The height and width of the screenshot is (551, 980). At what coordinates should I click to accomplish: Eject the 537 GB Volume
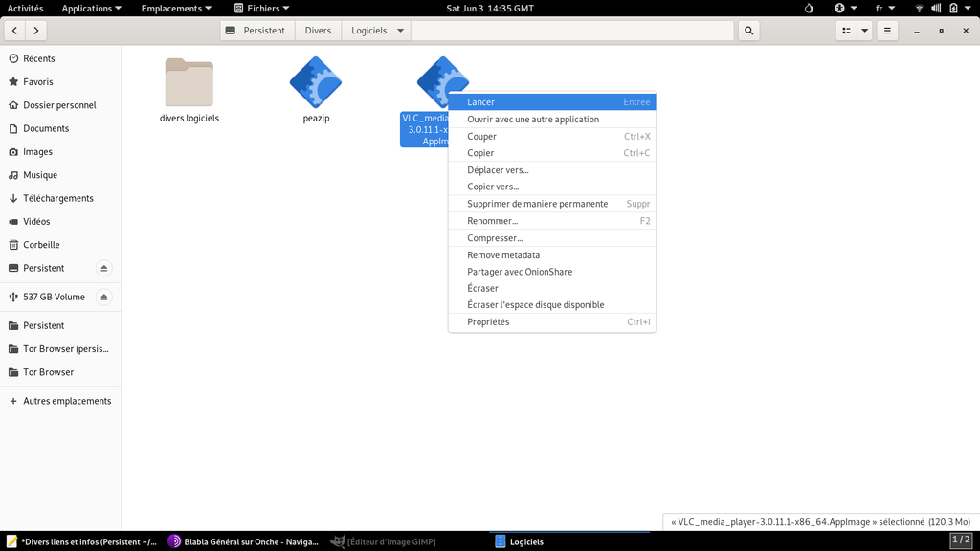coord(104,297)
